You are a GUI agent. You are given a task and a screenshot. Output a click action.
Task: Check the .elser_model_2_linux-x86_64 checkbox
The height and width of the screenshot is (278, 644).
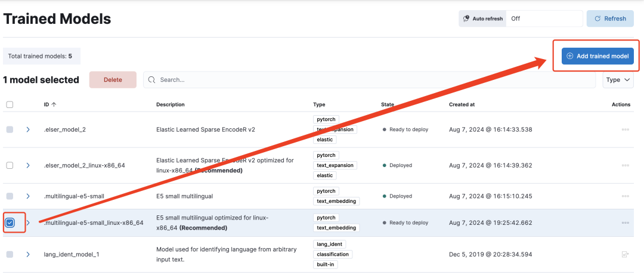tap(10, 165)
